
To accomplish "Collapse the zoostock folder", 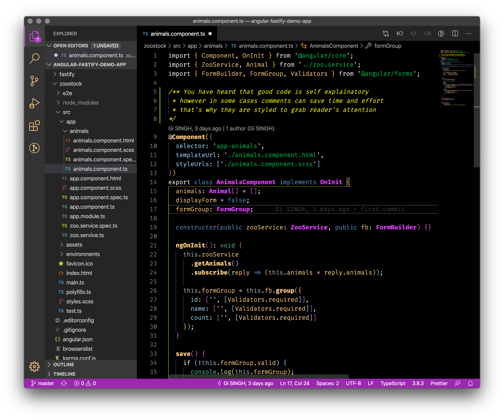I will pyautogui.click(x=55, y=84).
